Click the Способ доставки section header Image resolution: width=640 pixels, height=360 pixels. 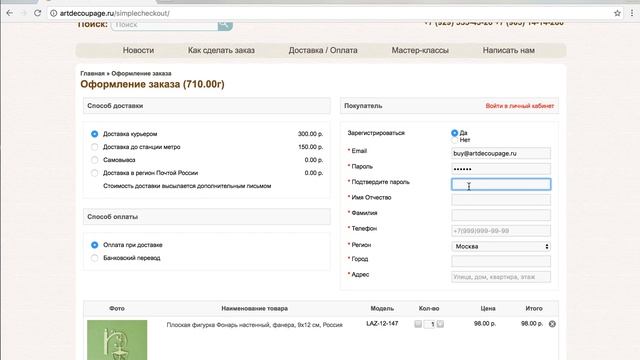207,106
